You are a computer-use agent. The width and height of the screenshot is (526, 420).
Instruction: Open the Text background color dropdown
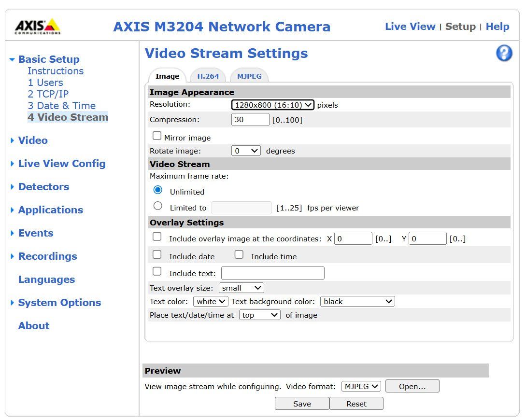click(x=357, y=301)
